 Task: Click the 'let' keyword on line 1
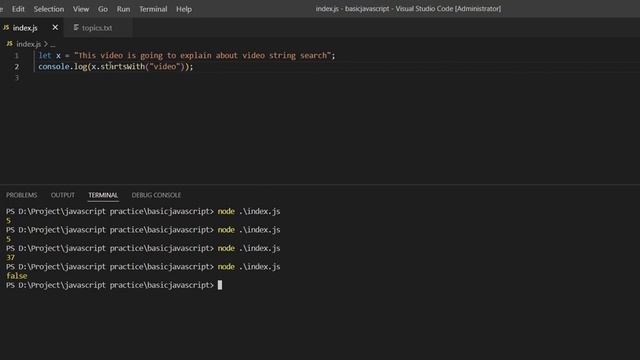pyautogui.click(x=45, y=56)
